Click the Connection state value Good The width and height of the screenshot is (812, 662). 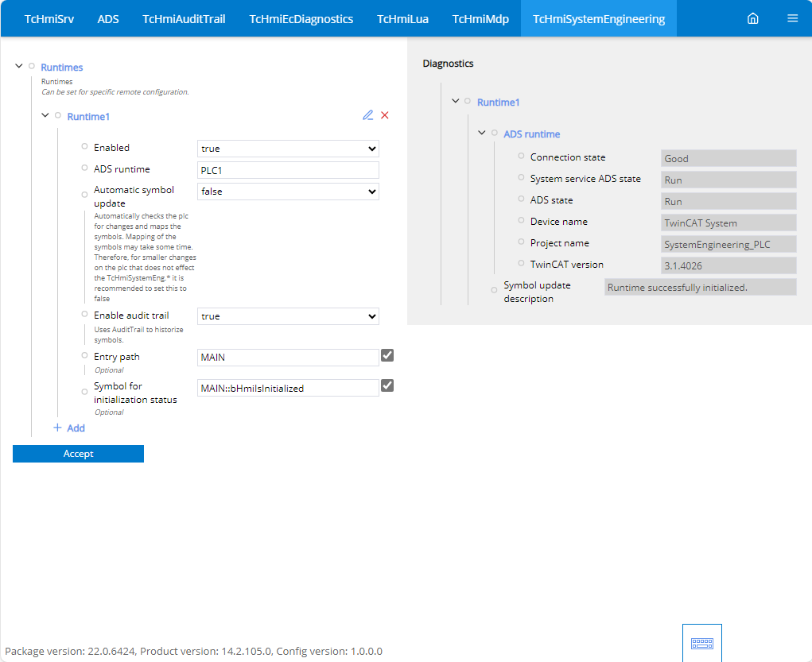click(728, 158)
